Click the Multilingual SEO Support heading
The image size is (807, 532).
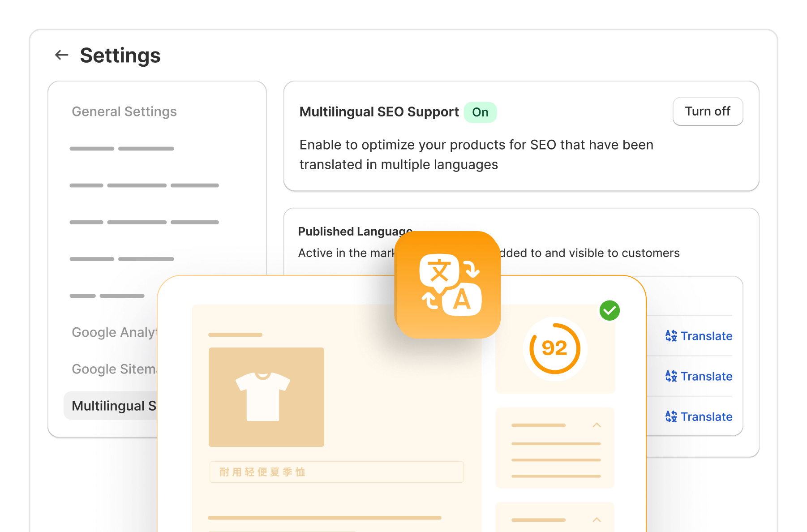[x=379, y=112]
